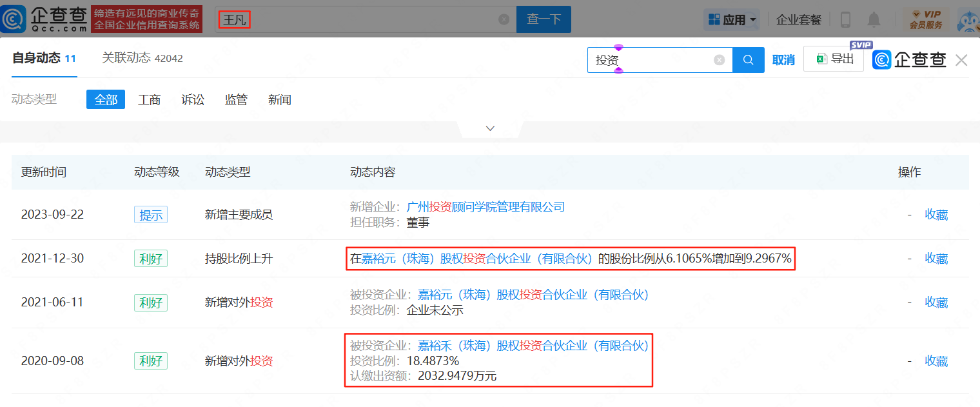The width and height of the screenshot is (980, 407).
Task: Click 取消 link
Action: tap(783, 60)
